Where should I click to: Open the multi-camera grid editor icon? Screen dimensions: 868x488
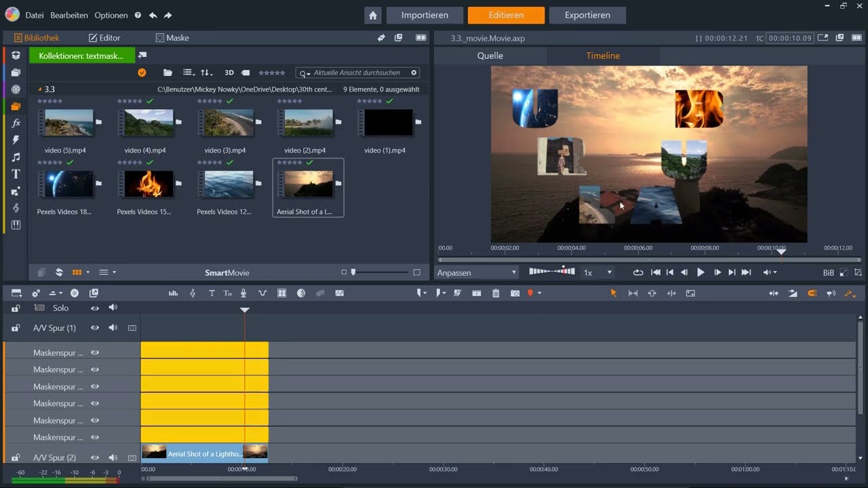pos(282,293)
